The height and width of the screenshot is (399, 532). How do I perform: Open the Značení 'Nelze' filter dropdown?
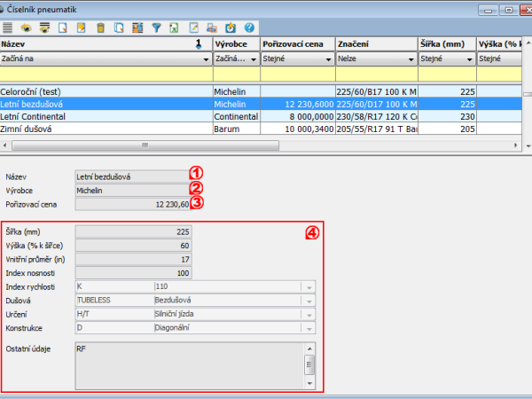pyautogui.click(x=411, y=59)
